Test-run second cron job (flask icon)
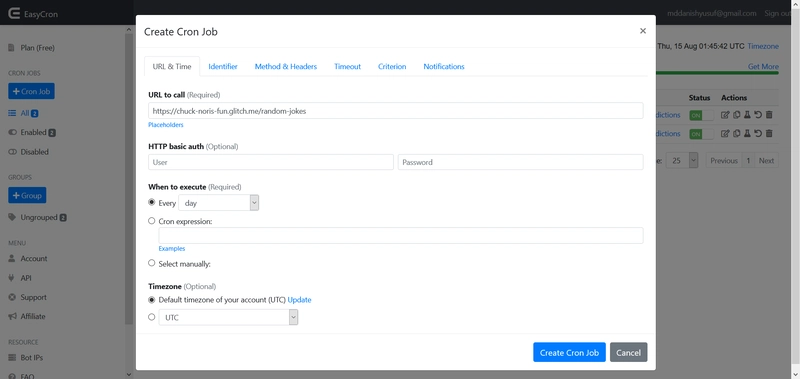The width and height of the screenshot is (800, 379). coord(747,134)
